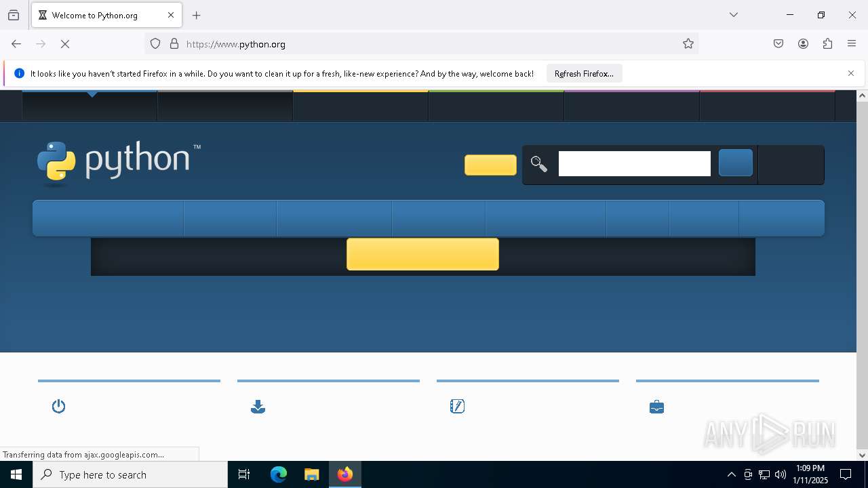Select the yellow-striped top bar tab

click(360, 106)
